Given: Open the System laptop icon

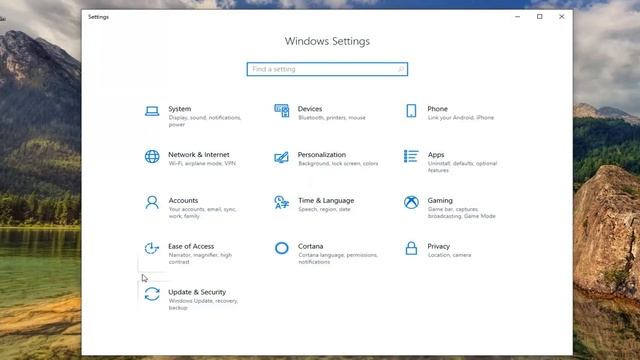Looking at the screenshot, I should point(152,111).
